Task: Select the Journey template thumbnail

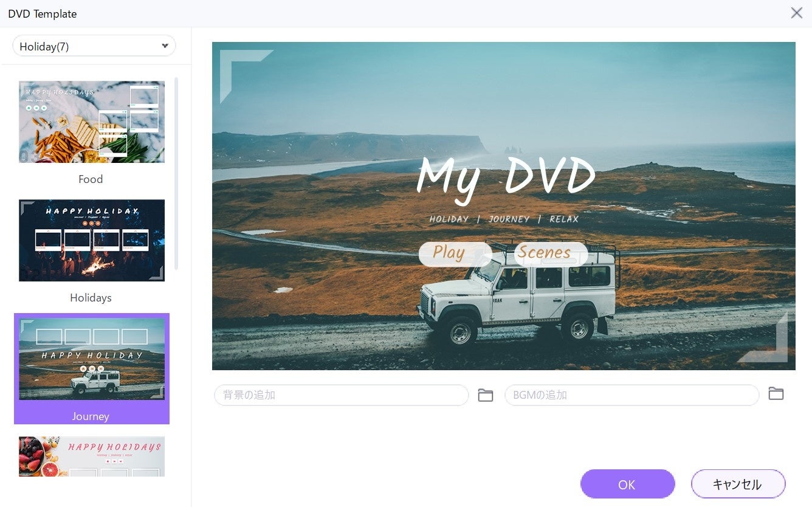Action: [92, 359]
